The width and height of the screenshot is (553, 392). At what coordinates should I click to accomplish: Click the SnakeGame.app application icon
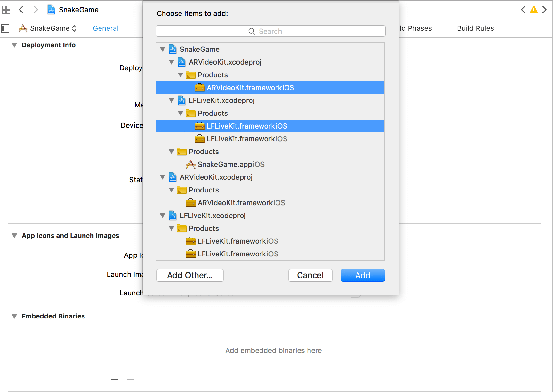pyautogui.click(x=191, y=164)
